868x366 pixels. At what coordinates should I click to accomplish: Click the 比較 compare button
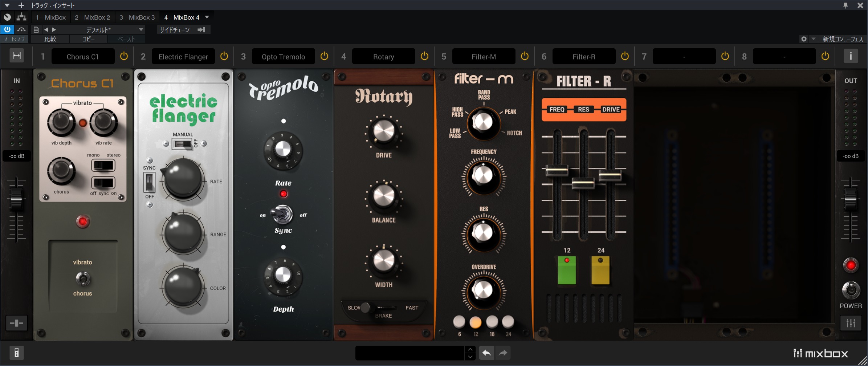[x=50, y=39]
